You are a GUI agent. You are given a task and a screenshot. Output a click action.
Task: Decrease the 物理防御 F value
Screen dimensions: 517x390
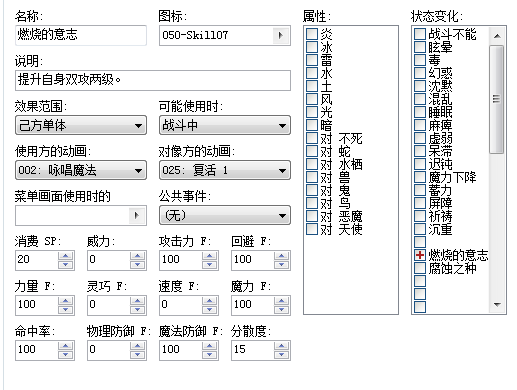click(138, 354)
